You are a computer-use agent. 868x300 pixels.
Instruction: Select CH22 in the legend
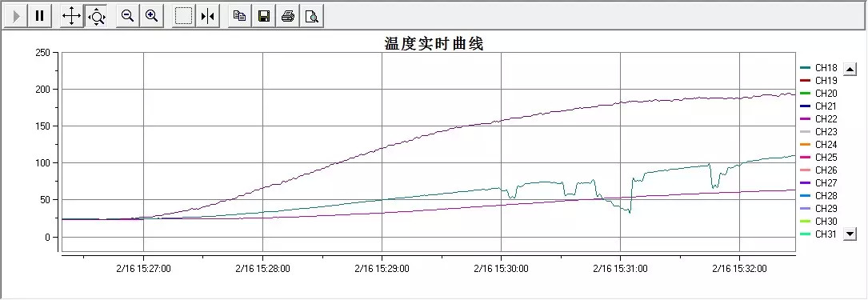(x=819, y=118)
